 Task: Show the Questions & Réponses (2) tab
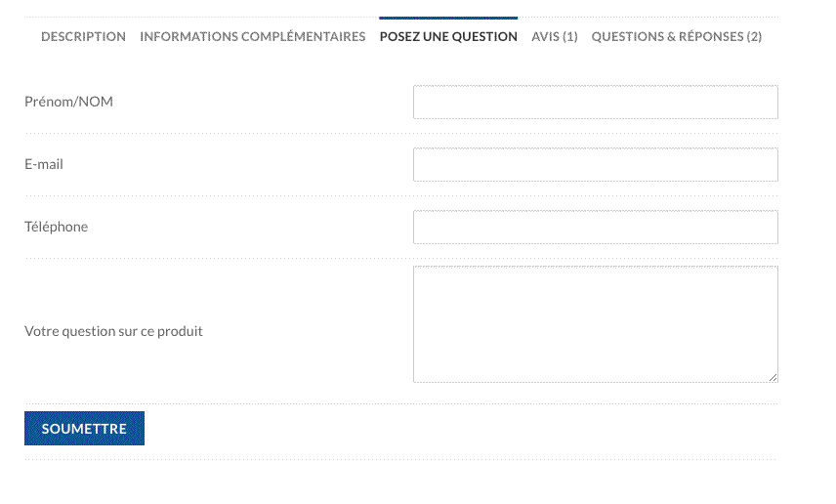(676, 37)
